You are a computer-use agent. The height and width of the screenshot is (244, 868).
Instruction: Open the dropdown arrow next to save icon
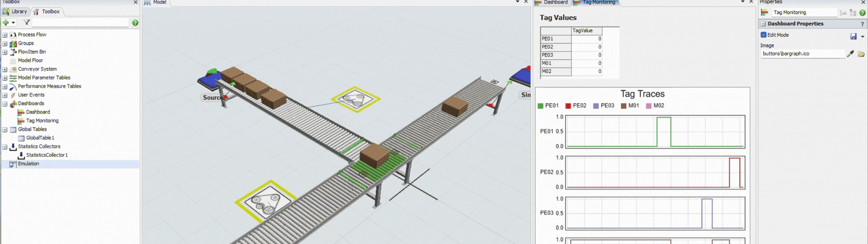point(863,37)
